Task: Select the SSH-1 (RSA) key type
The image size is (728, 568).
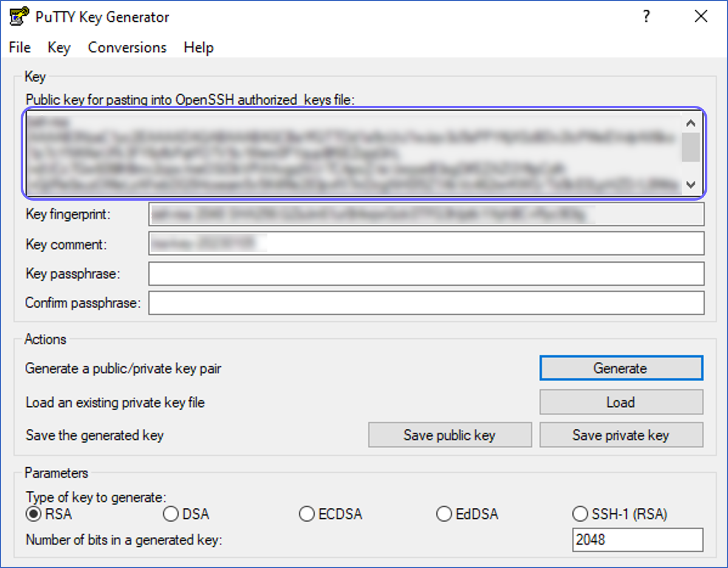Action: click(580, 514)
